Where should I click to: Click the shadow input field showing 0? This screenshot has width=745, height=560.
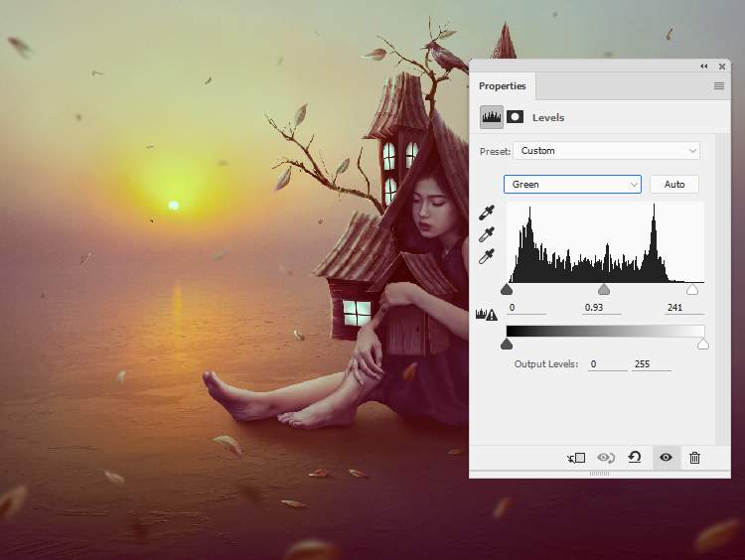click(526, 308)
